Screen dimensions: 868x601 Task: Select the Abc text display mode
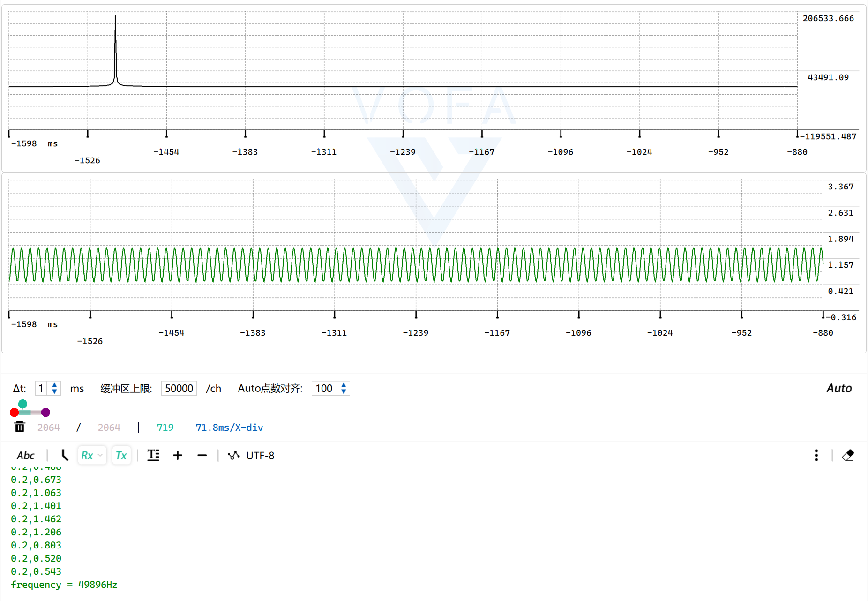click(x=26, y=455)
